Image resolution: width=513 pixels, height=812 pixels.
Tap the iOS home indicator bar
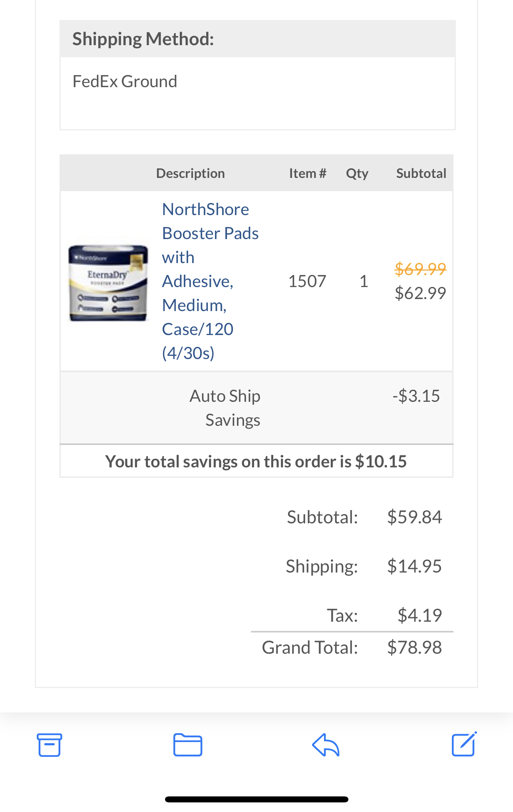256,799
